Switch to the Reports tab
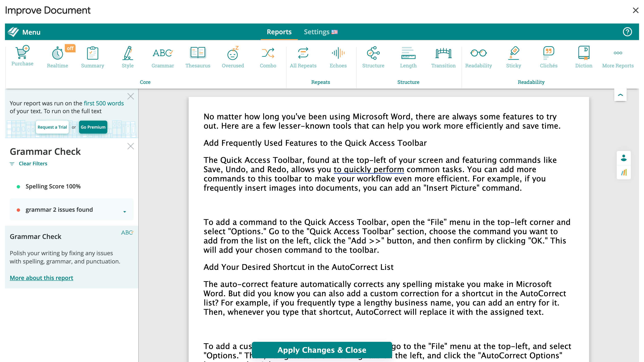Screen dimensions: 644x362 point(279,32)
